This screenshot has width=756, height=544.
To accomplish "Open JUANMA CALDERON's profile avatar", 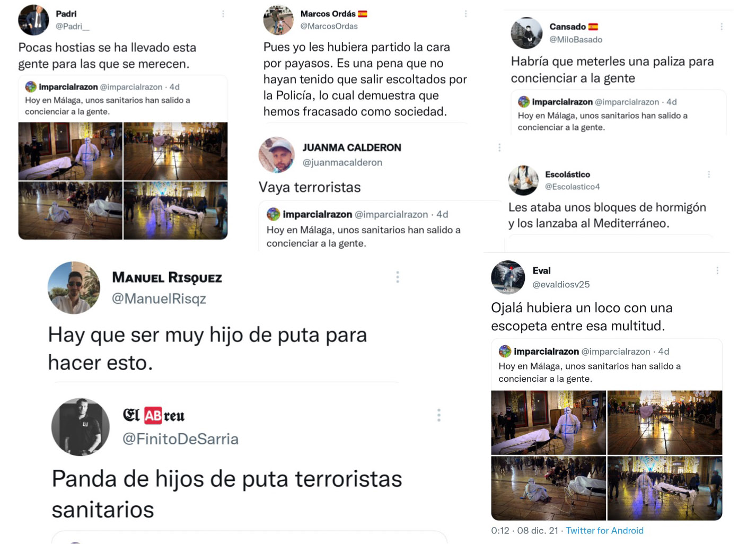I will 276,155.
